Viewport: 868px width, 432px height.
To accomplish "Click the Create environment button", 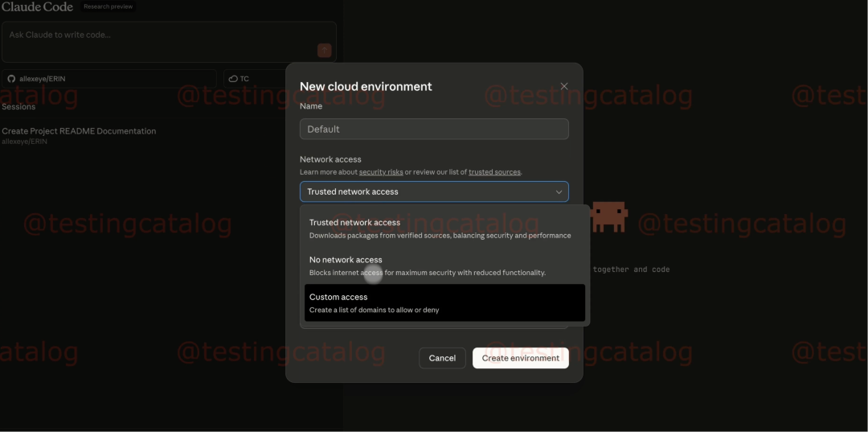I will 520,358.
